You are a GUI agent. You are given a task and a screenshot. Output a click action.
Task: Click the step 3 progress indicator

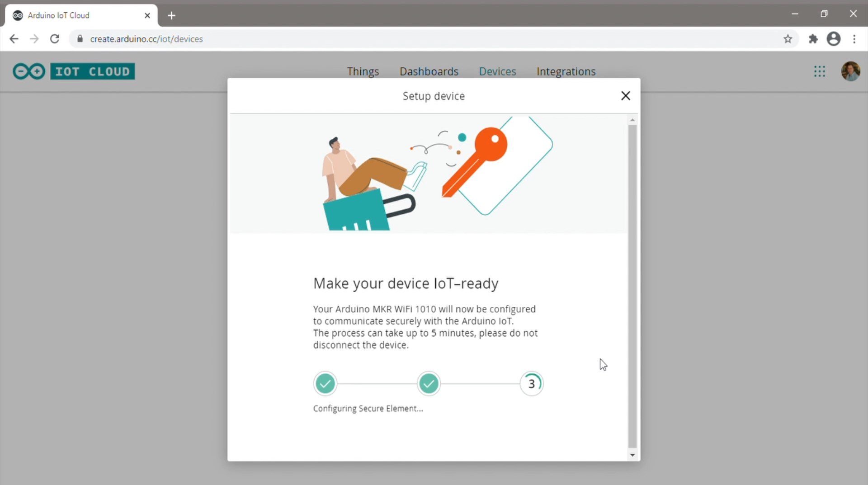point(531,384)
